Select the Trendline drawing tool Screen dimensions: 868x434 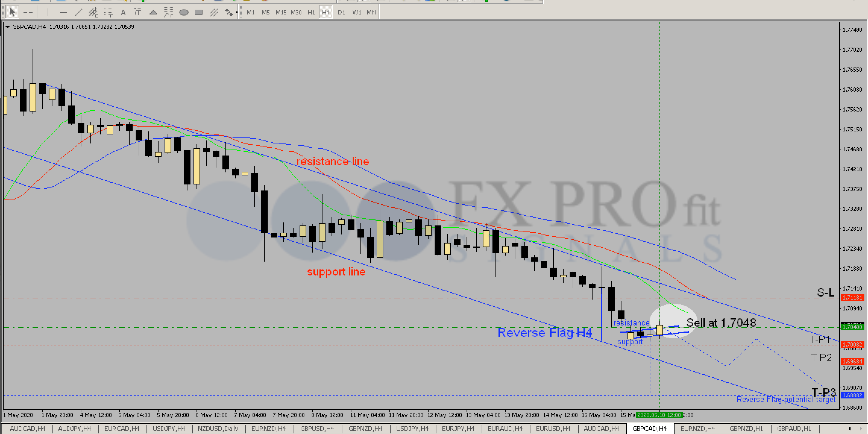(78, 12)
